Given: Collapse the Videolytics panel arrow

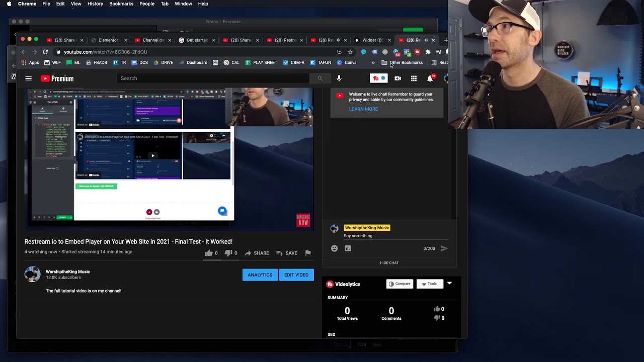Looking at the screenshot, I should (449, 284).
